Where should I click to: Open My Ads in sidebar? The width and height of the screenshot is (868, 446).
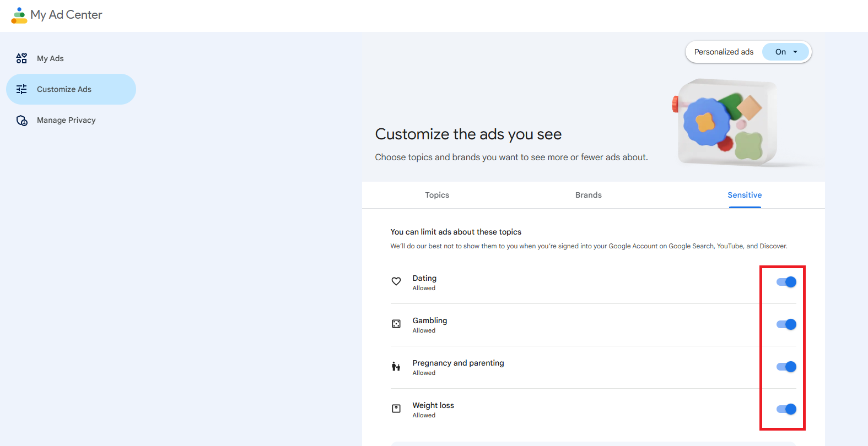coord(71,58)
